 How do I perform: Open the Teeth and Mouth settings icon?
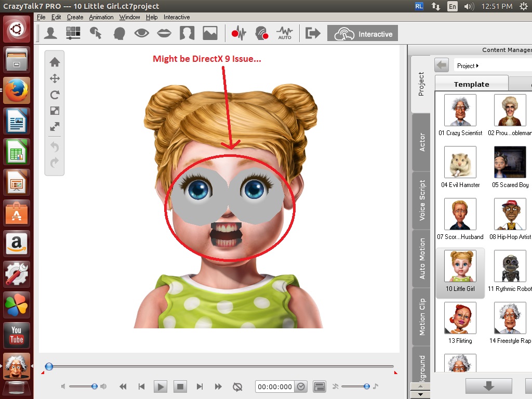(x=164, y=33)
